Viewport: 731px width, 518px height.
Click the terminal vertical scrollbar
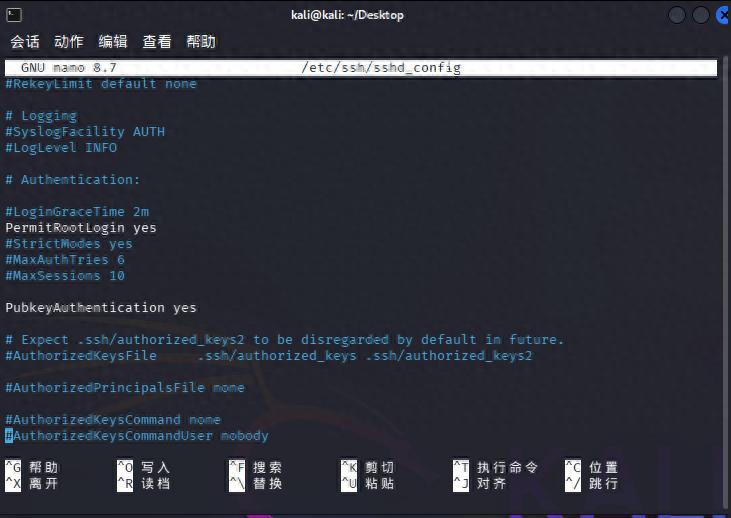(724, 280)
